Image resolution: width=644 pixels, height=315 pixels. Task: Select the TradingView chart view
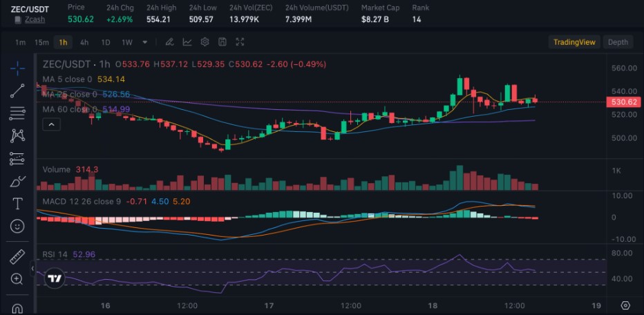point(574,42)
